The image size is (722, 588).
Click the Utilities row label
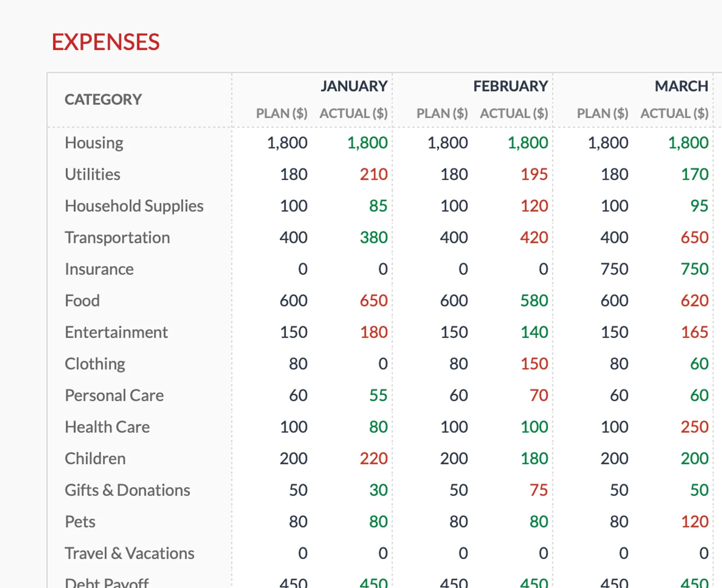(92, 174)
